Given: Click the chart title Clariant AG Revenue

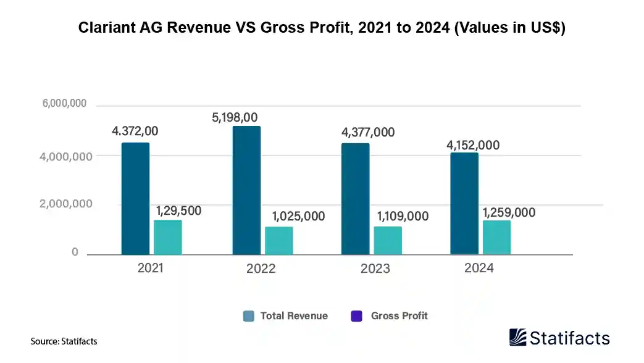Looking at the screenshot, I should 322,27.
